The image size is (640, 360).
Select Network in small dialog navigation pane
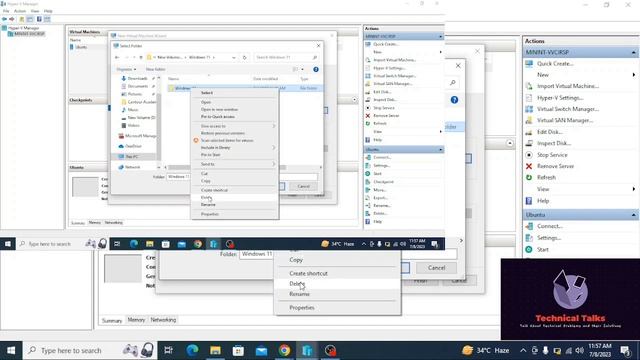[x=132, y=167]
